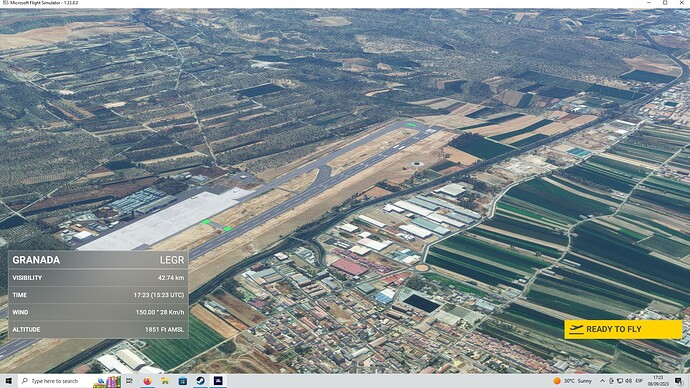Open Task View from the taskbar
690x388 pixels.
tap(129, 381)
